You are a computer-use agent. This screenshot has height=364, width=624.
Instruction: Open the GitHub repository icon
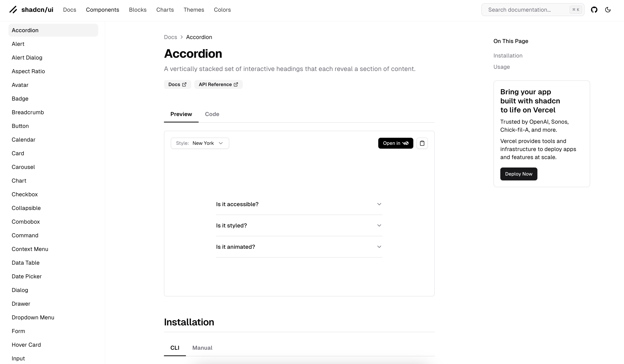coord(594,10)
